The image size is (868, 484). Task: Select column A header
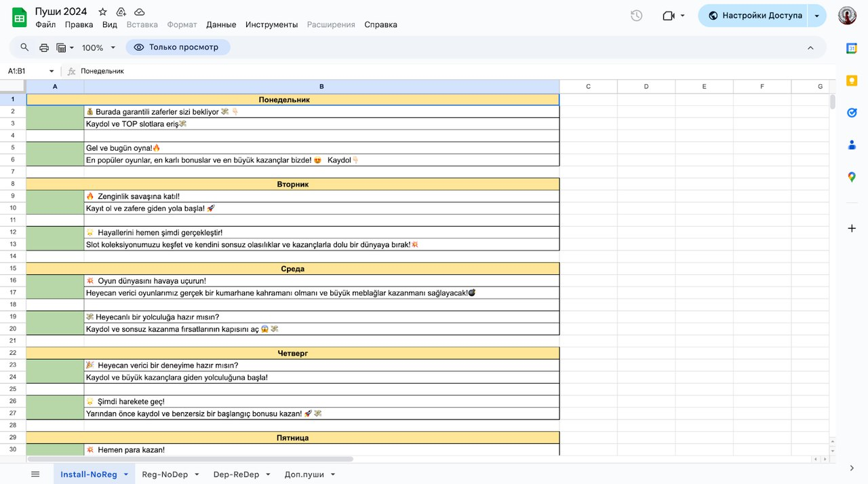pyautogui.click(x=55, y=86)
